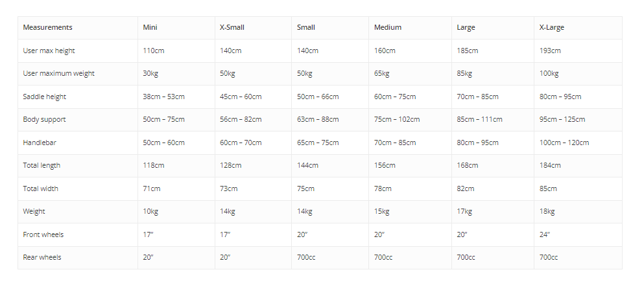644x285 pixels.
Task: Click the X-Small column header
Action: [x=232, y=27]
